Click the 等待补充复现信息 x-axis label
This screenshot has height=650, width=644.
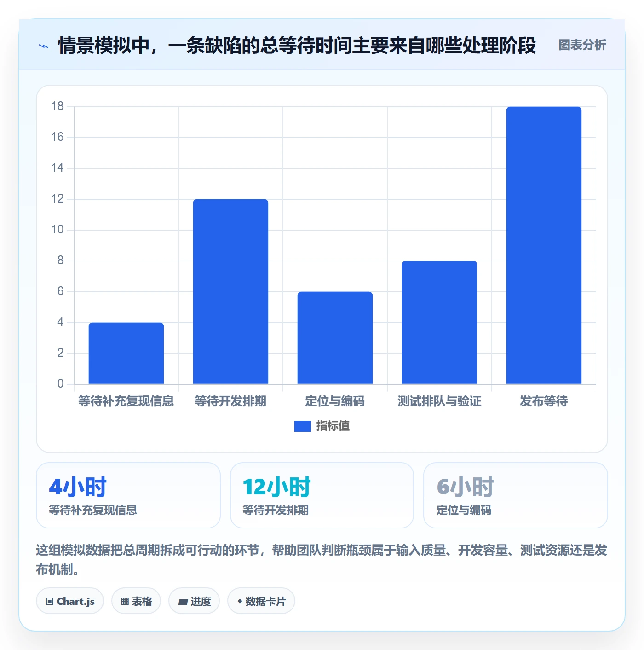click(x=126, y=401)
